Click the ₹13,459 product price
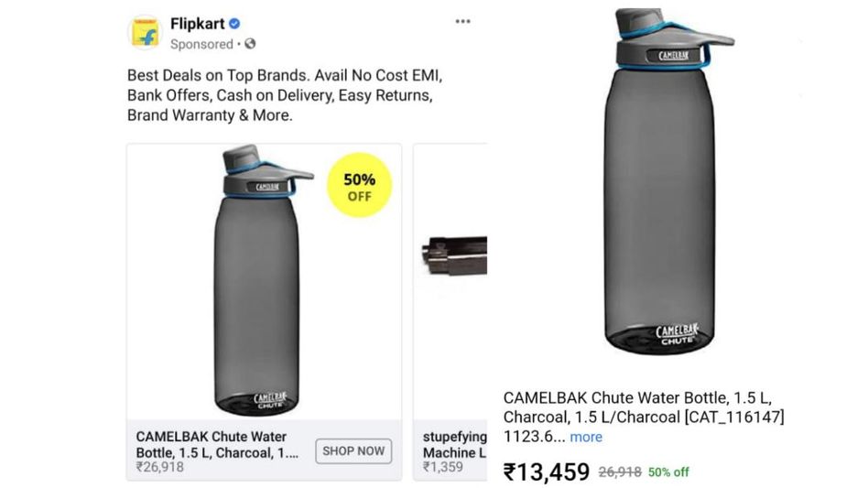The width and height of the screenshot is (868, 488). (547, 472)
